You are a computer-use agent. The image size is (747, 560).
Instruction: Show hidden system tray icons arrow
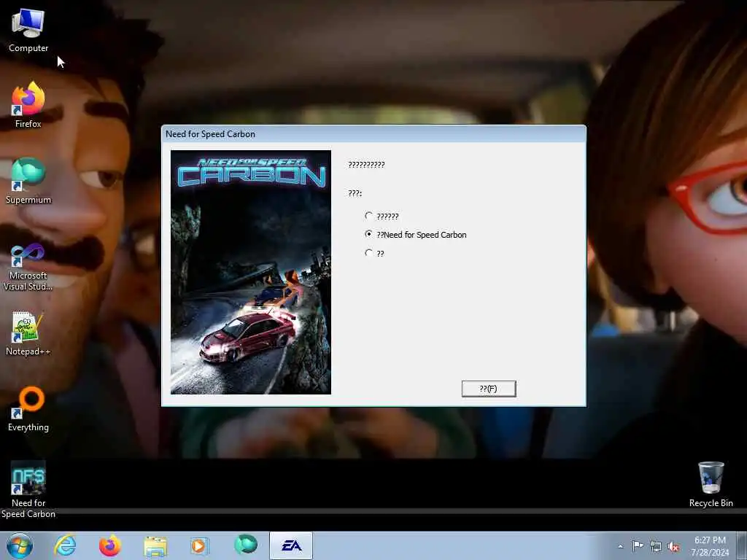620,546
